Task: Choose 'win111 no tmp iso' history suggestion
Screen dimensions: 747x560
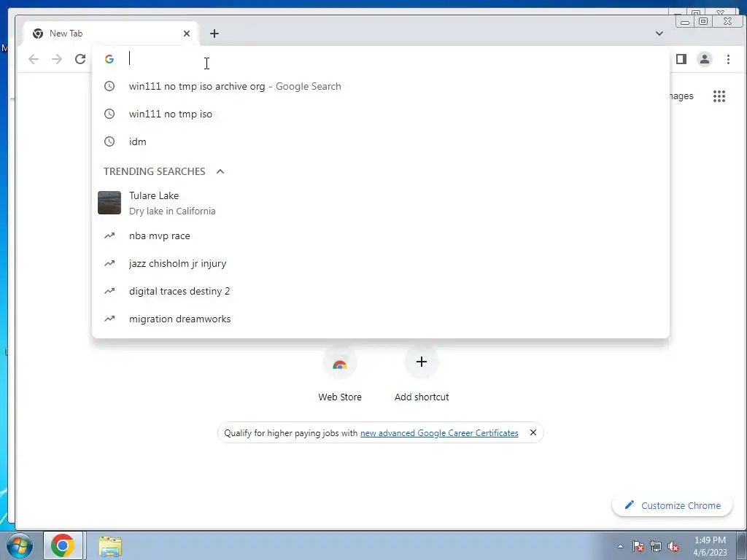Action: (x=381, y=114)
